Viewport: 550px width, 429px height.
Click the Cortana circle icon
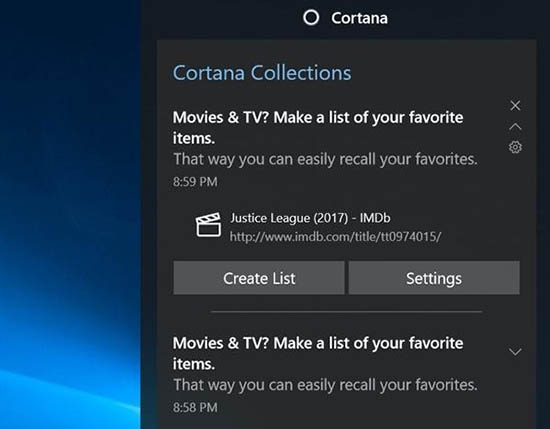[311, 18]
